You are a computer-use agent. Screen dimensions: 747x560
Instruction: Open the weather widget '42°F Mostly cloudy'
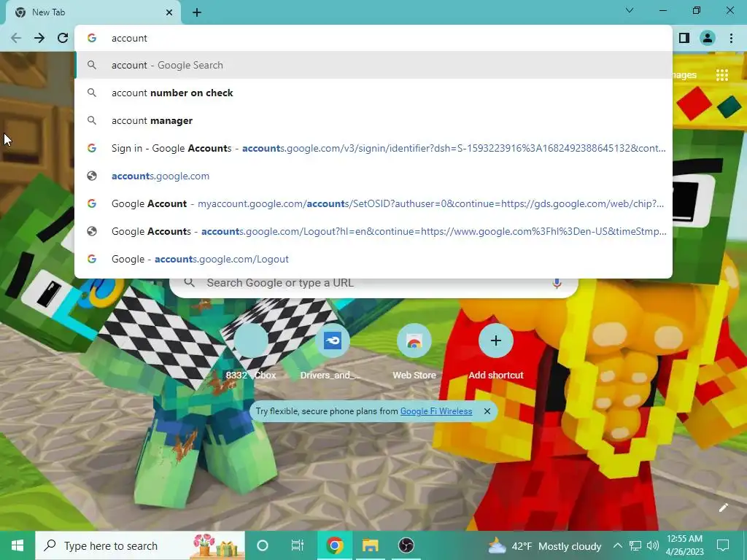click(545, 546)
